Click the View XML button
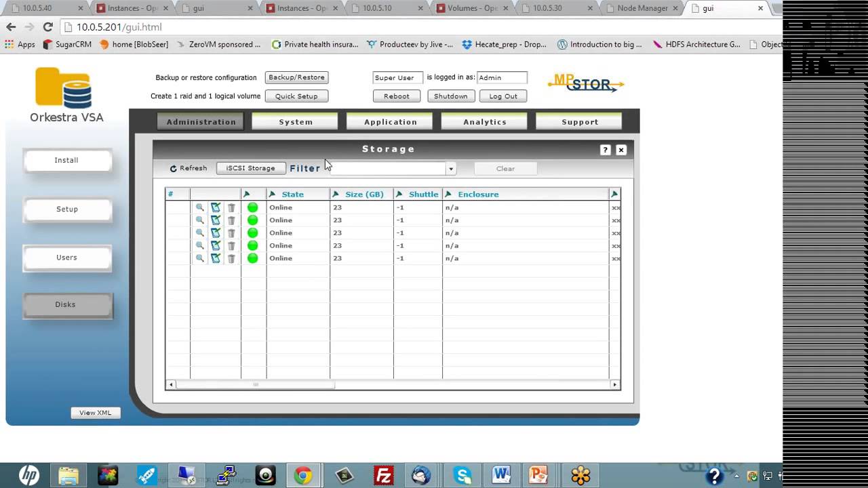Screen dimensions: 868x488 point(95,413)
